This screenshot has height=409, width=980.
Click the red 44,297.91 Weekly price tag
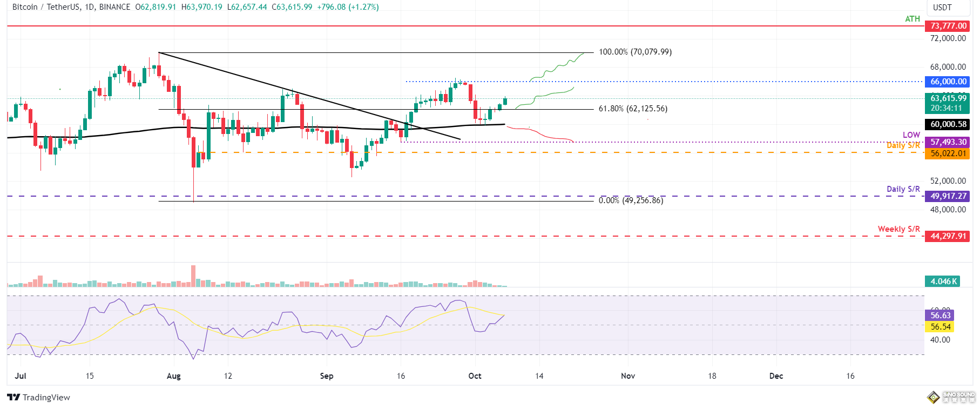pos(948,236)
